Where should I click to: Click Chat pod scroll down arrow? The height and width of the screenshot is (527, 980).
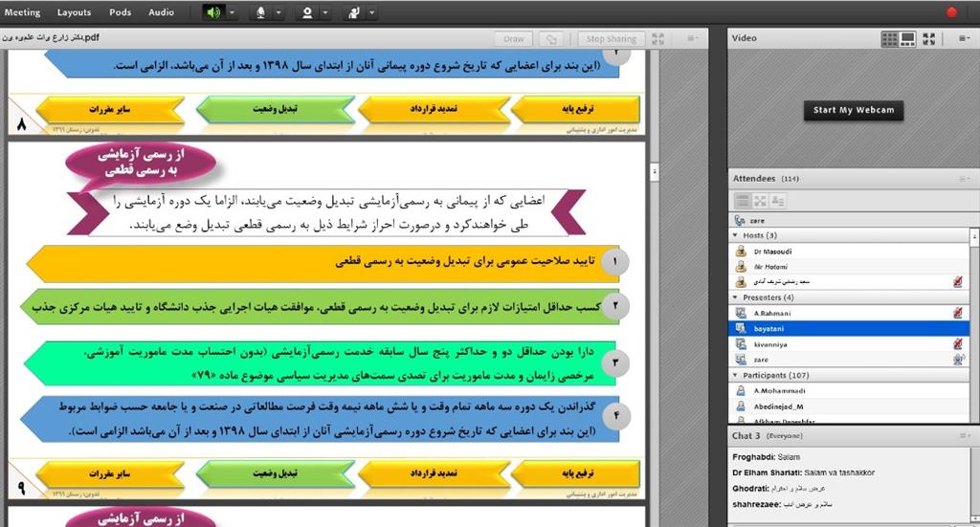[x=973, y=518]
